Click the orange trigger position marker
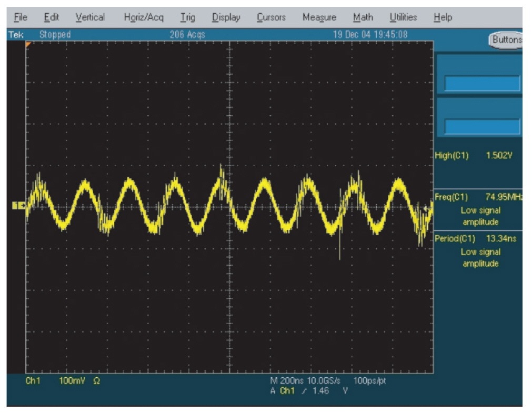The width and height of the screenshot is (532, 413). pyautogui.click(x=28, y=45)
